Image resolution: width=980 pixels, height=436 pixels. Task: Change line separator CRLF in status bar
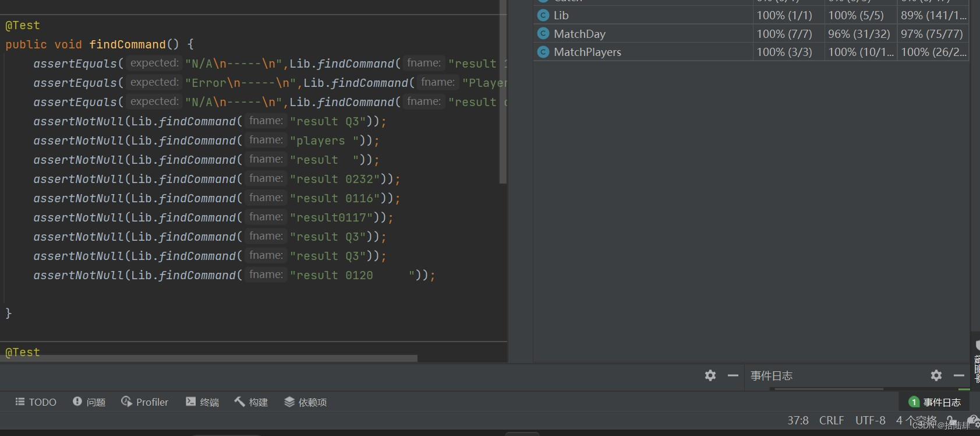click(832, 420)
